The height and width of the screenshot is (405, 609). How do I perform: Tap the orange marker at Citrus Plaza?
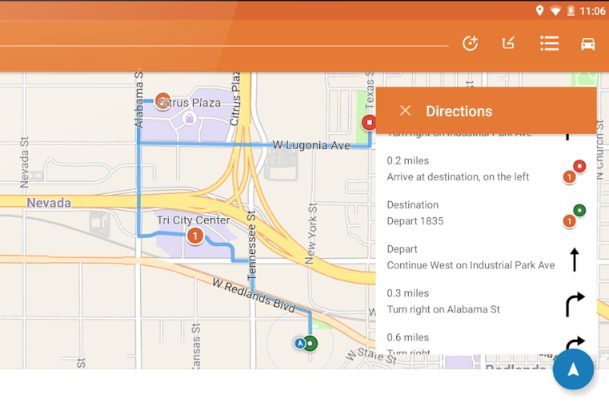coord(163,101)
